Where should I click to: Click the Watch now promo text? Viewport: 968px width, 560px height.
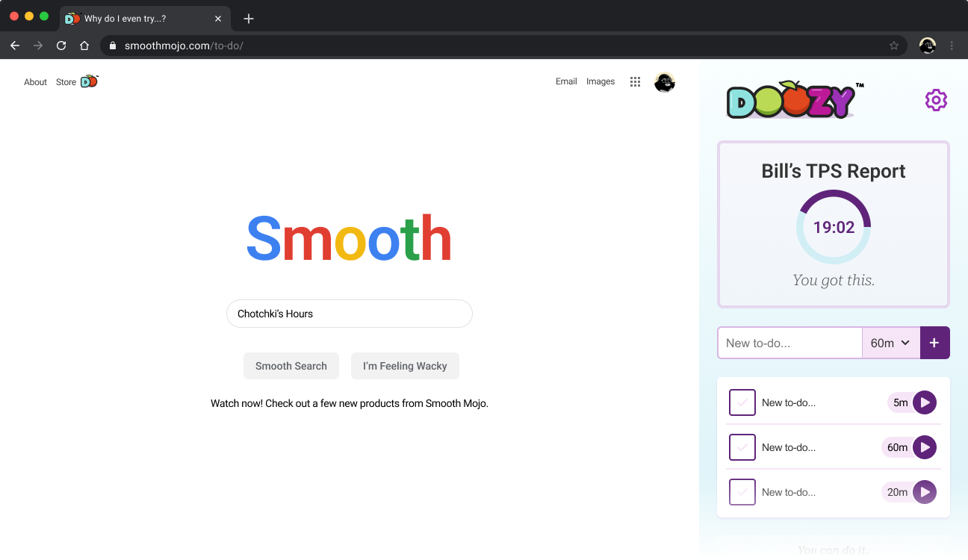[x=350, y=403]
